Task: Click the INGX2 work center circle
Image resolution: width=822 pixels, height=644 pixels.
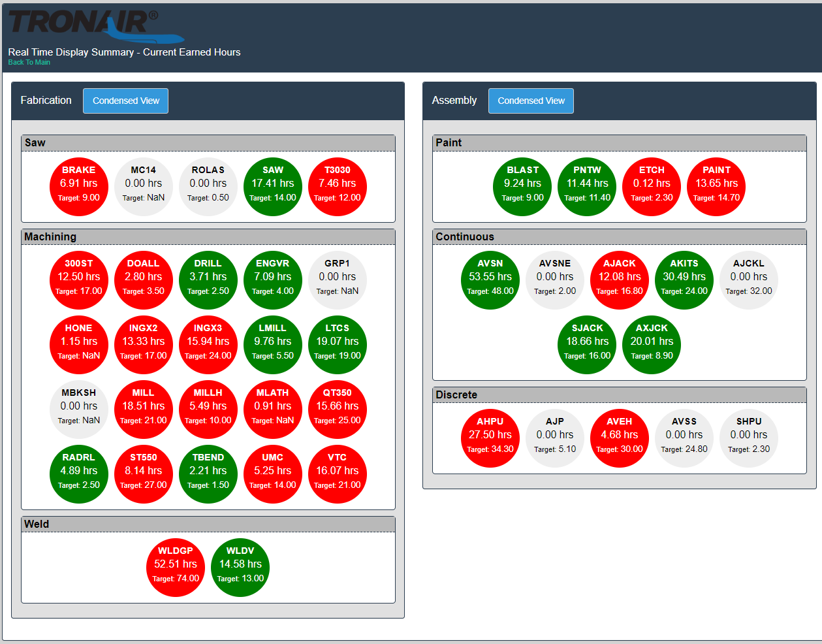Action: coord(144,345)
